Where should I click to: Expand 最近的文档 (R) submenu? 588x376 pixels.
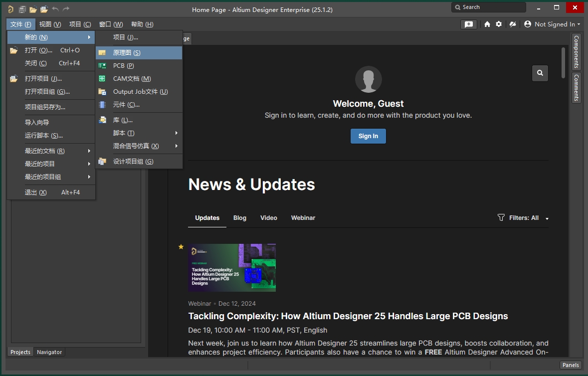[x=89, y=151]
